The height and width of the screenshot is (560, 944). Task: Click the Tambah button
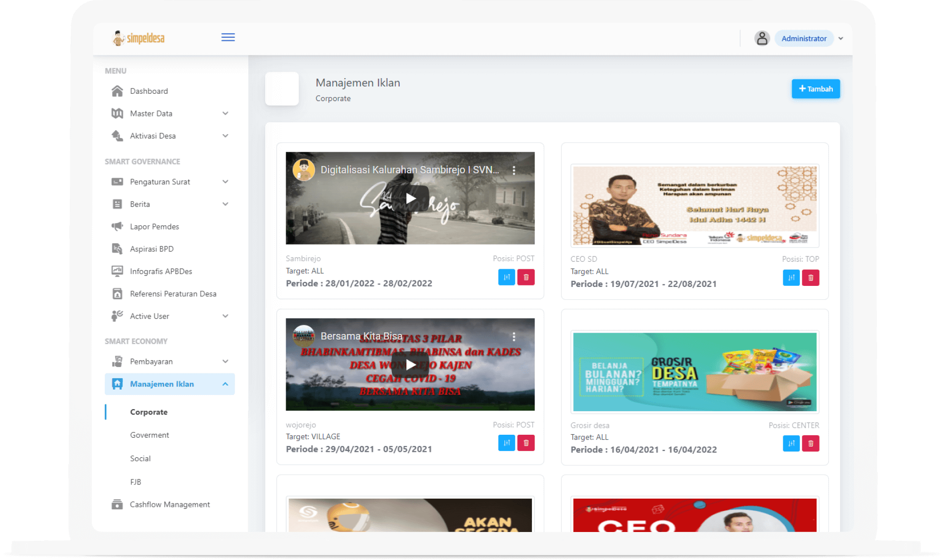pyautogui.click(x=816, y=89)
